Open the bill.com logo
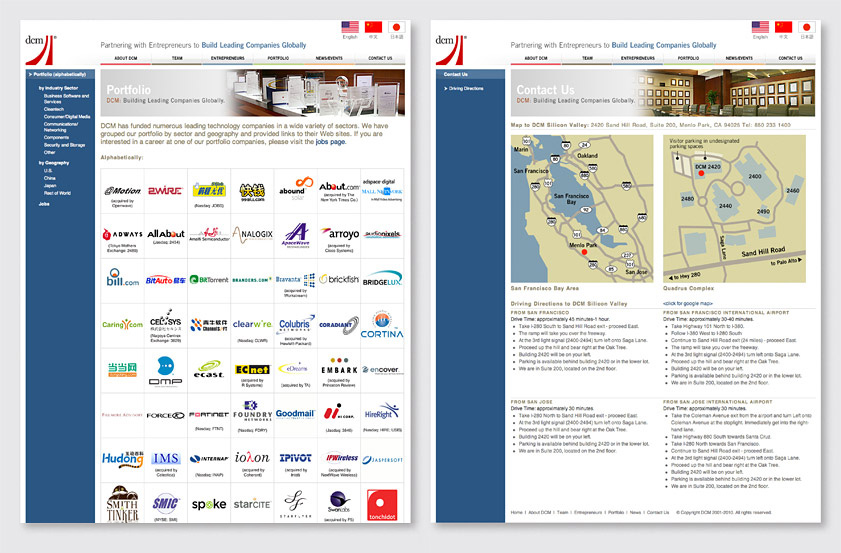This screenshot has height=553, width=841. tap(122, 277)
